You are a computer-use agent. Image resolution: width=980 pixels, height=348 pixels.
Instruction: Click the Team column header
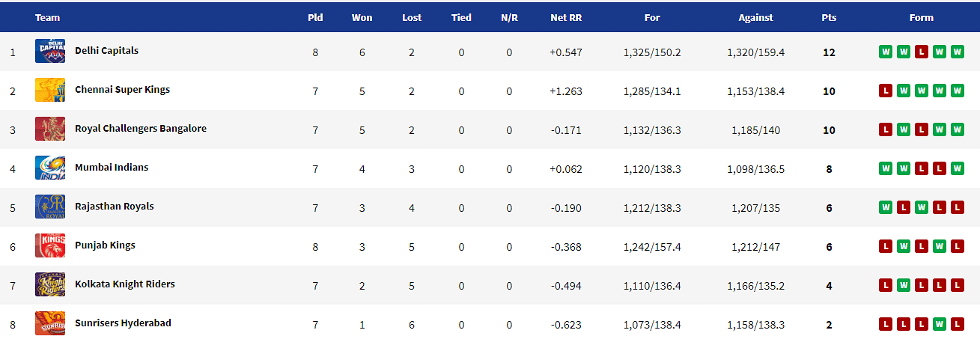47,17
